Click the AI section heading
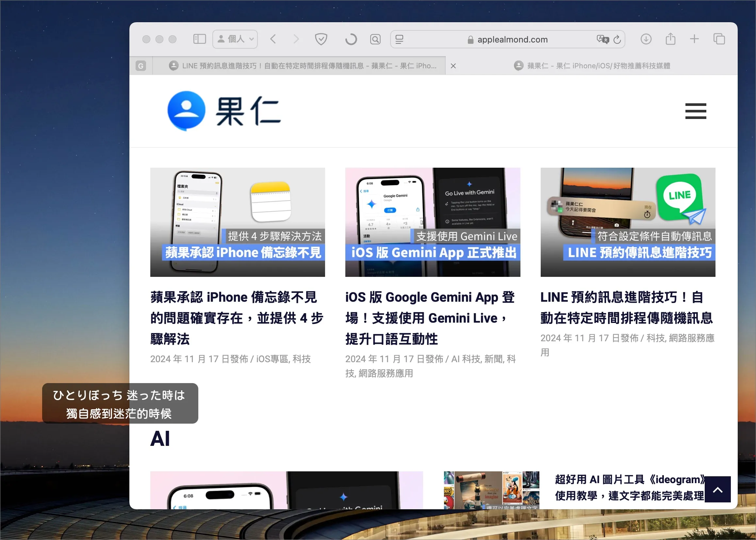 [x=160, y=439]
